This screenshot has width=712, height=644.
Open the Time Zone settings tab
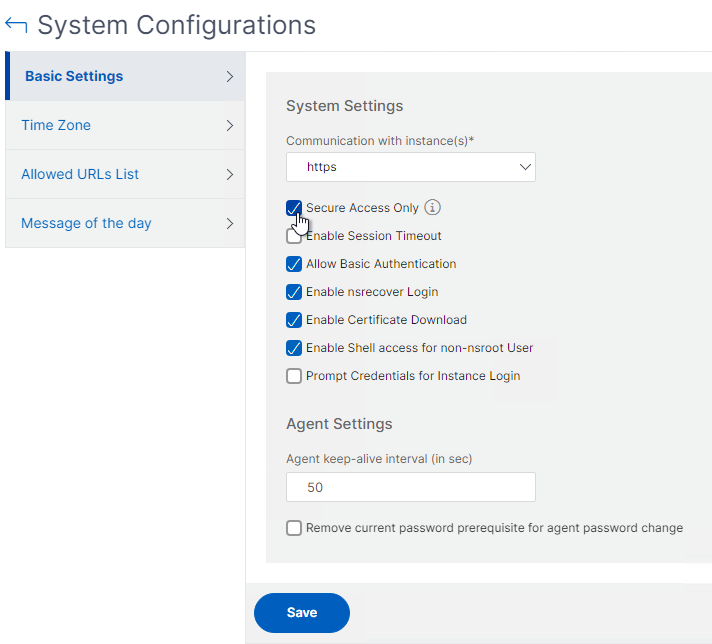(x=125, y=125)
